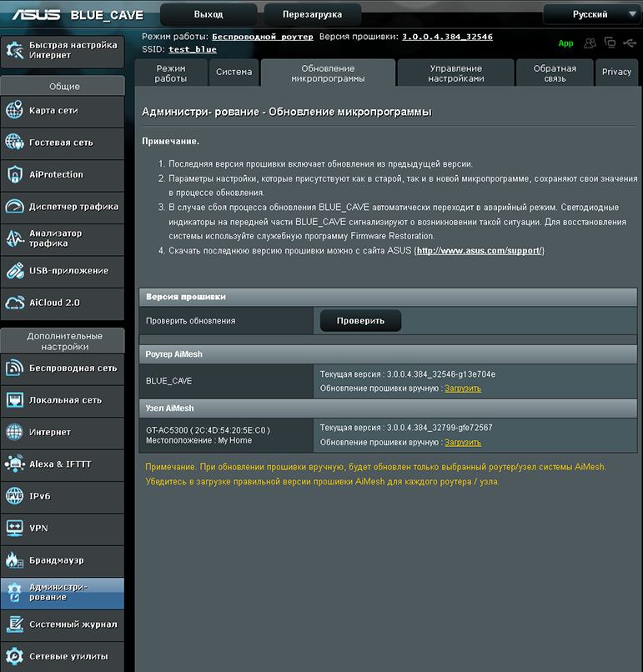Image resolution: width=643 pixels, height=672 pixels.
Task: Click the Беспроводная сеть wireless icon
Action: click(14, 368)
